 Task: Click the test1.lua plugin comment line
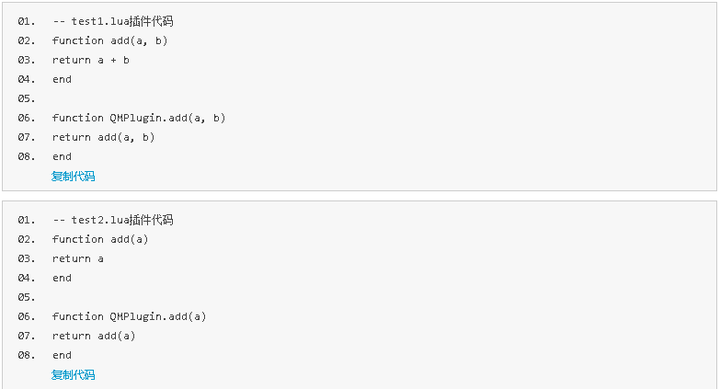pos(112,21)
